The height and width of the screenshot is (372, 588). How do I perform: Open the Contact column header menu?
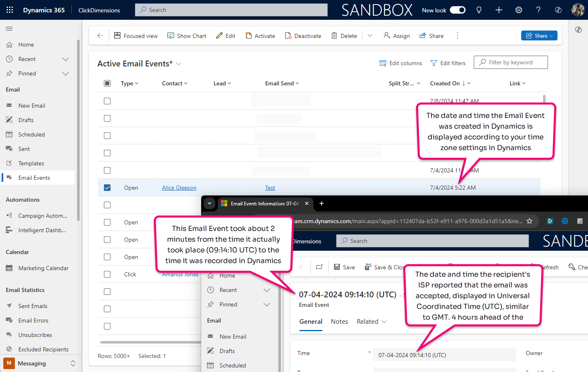coord(175,83)
